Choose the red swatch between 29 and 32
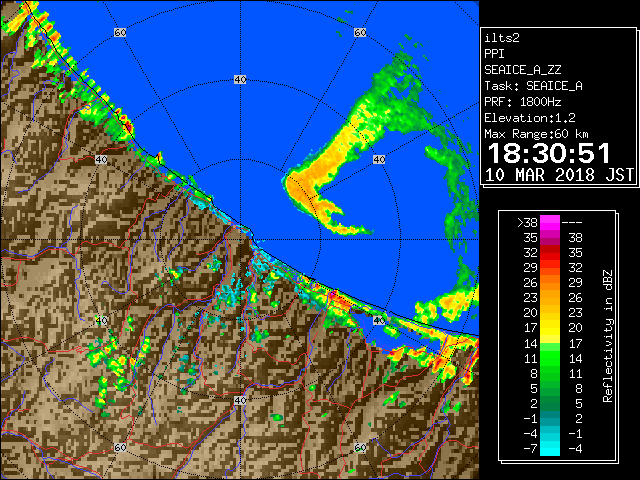 tap(550, 268)
